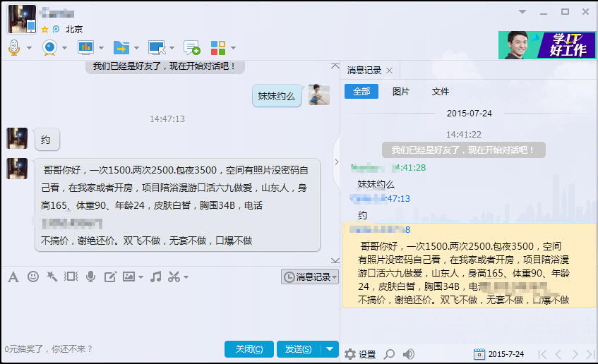Open the emoji smiley picker
Viewport: 598px width, 364px height.
pyautogui.click(x=33, y=277)
